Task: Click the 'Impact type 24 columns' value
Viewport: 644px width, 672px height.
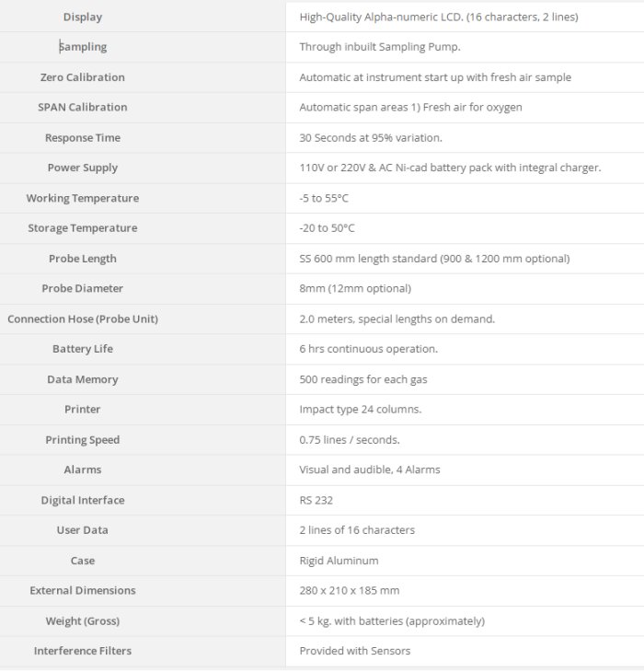Action: (360, 410)
